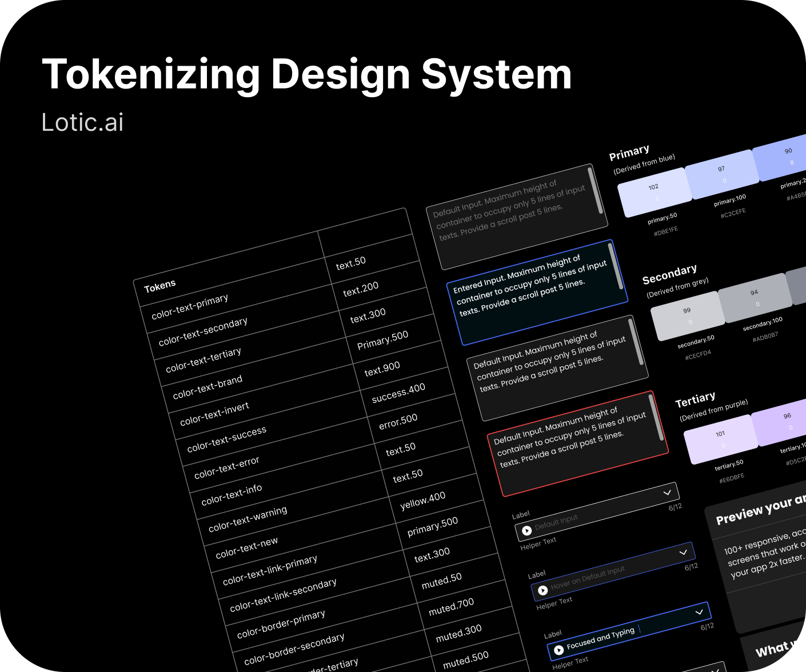Expand the chevron on Hover on Default Input field
Screen dimensions: 806x672
[x=683, y=552]
